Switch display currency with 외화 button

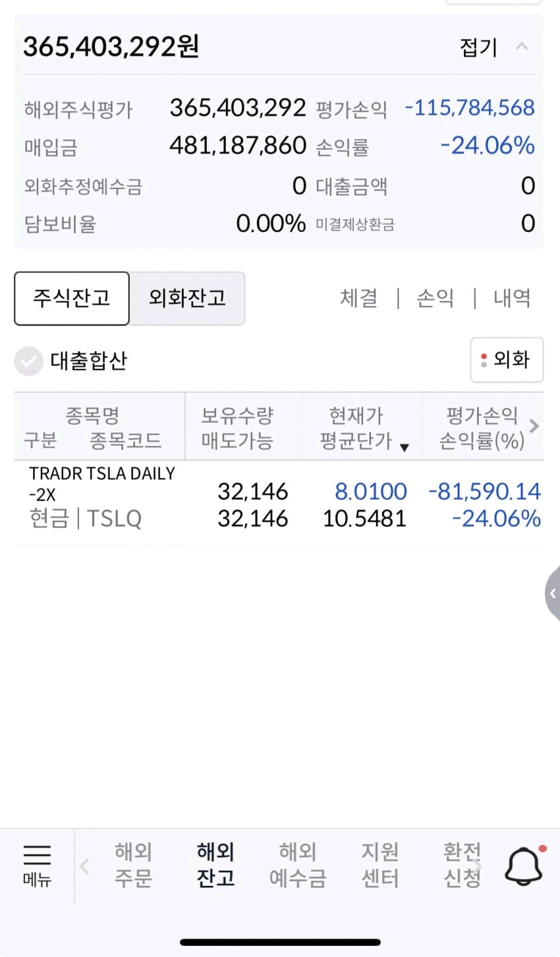(x=506, y=360)
